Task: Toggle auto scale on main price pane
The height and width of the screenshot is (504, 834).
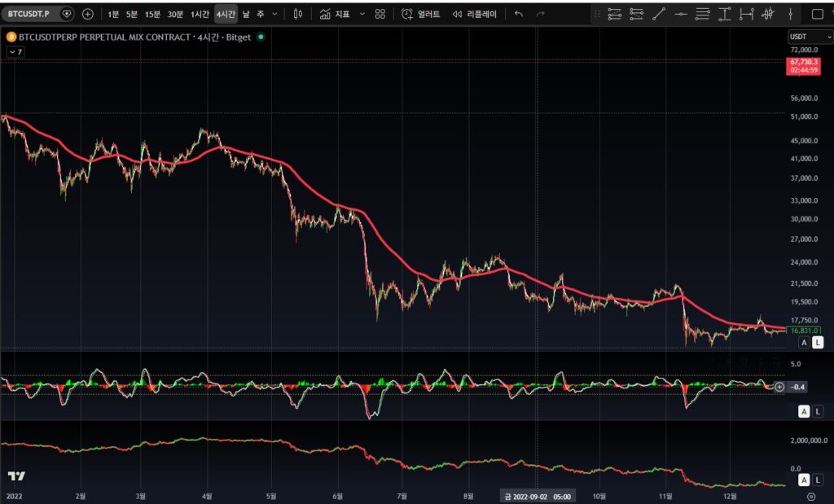Action: (804, 343)
